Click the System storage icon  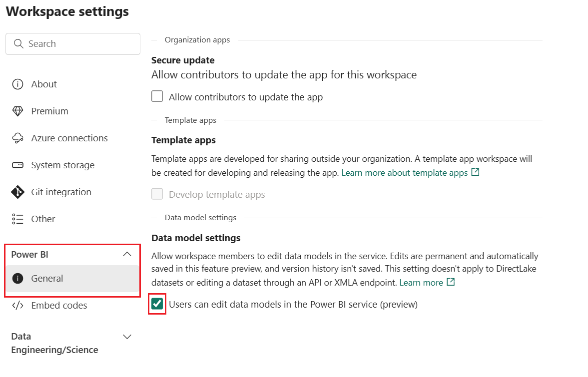click(x=18, y=165)
